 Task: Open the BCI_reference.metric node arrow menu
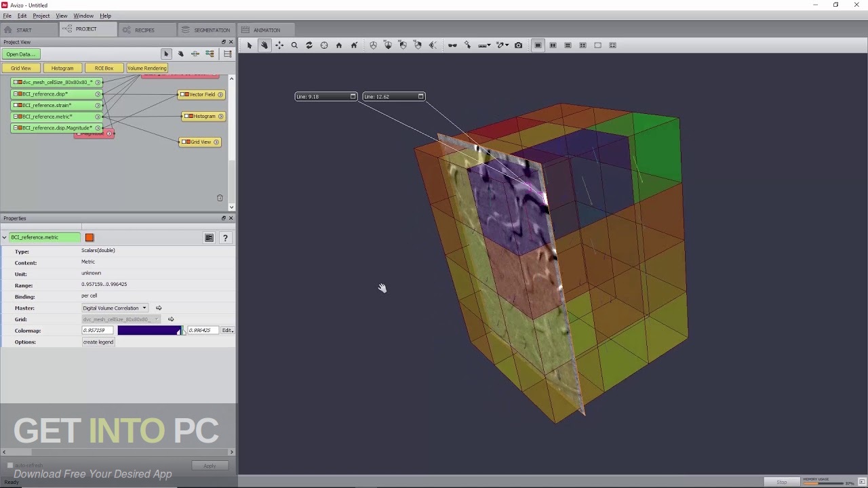(98, 117)
